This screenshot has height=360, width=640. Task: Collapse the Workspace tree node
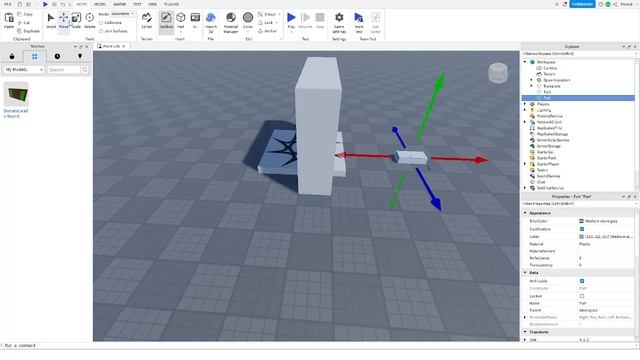[x=525, y=62]
